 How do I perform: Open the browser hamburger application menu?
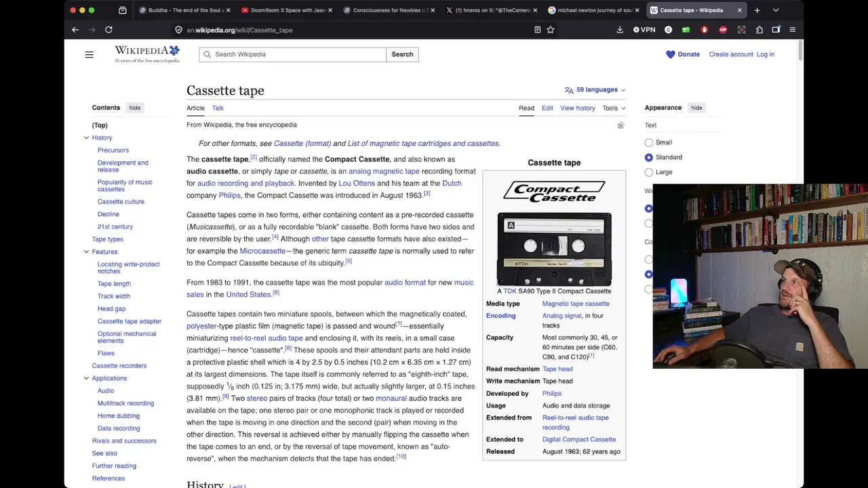(792, 30)
